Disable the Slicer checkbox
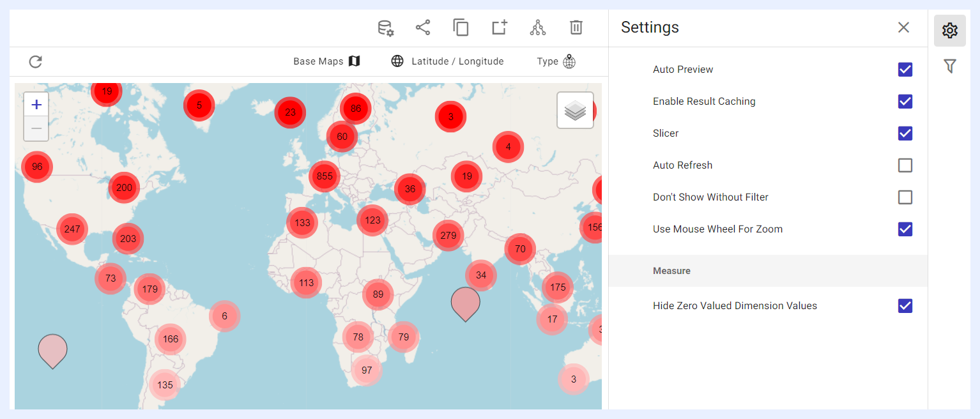Viewport: 980px width, 419px height. 905,133
